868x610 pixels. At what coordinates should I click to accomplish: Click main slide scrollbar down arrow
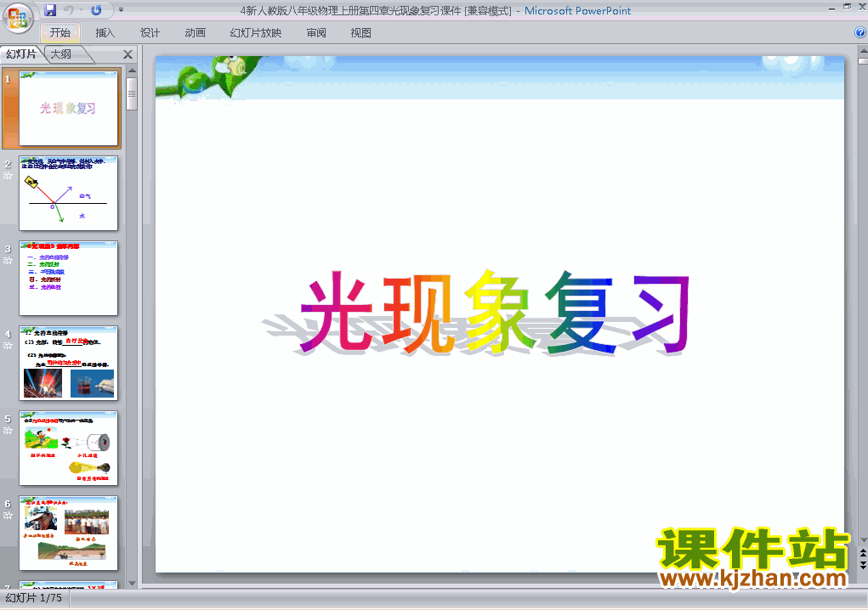point(863,539)
